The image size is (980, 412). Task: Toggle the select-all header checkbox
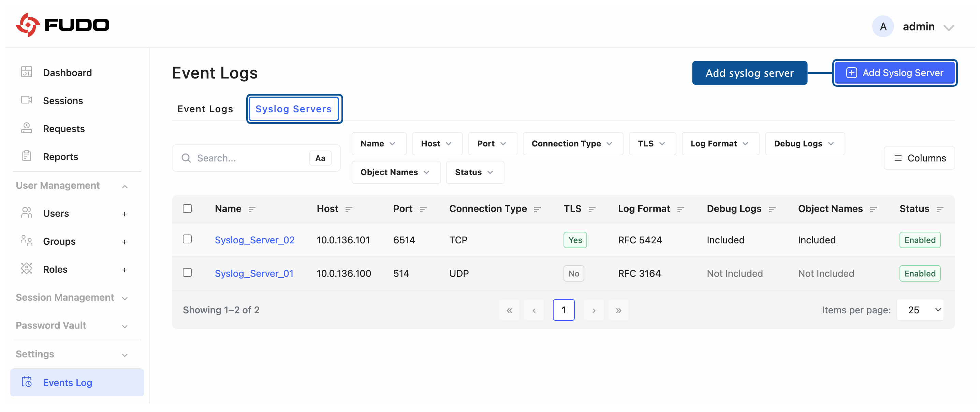point(187,209)
